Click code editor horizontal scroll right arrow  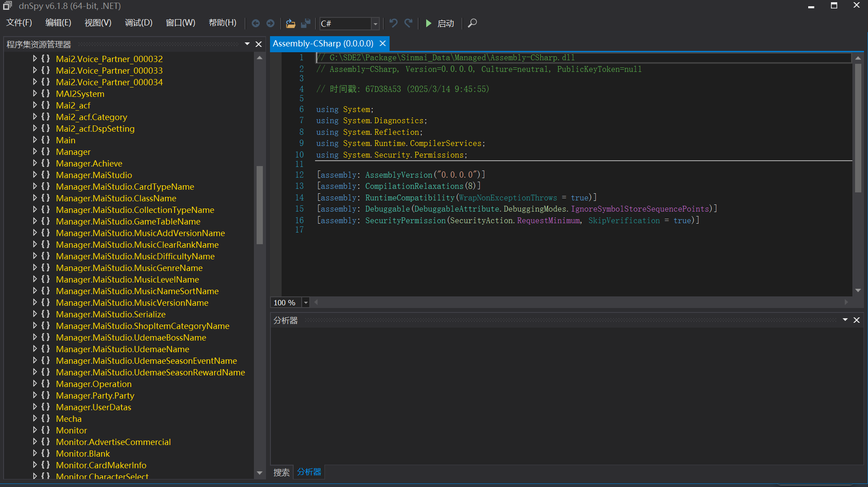846,302
